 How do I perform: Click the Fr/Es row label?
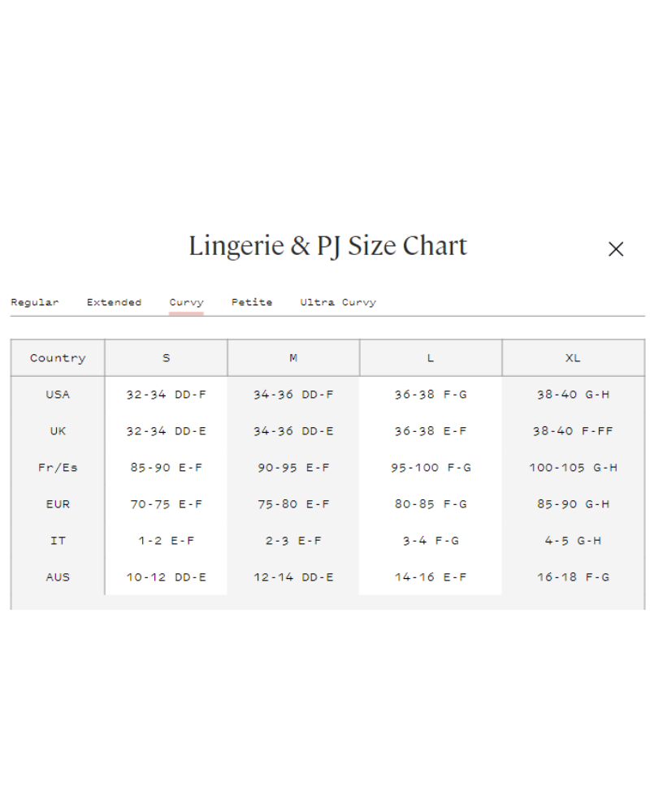[58, 468]
